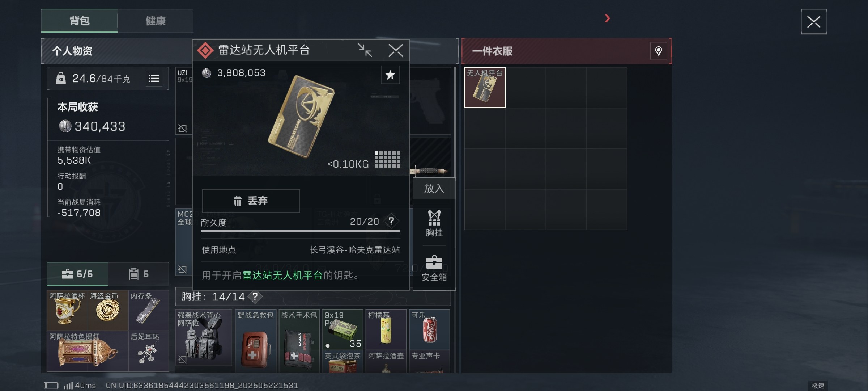
Task: Open the map pin icon in the 一件衣服 header
Action: [x=658, y=51]
